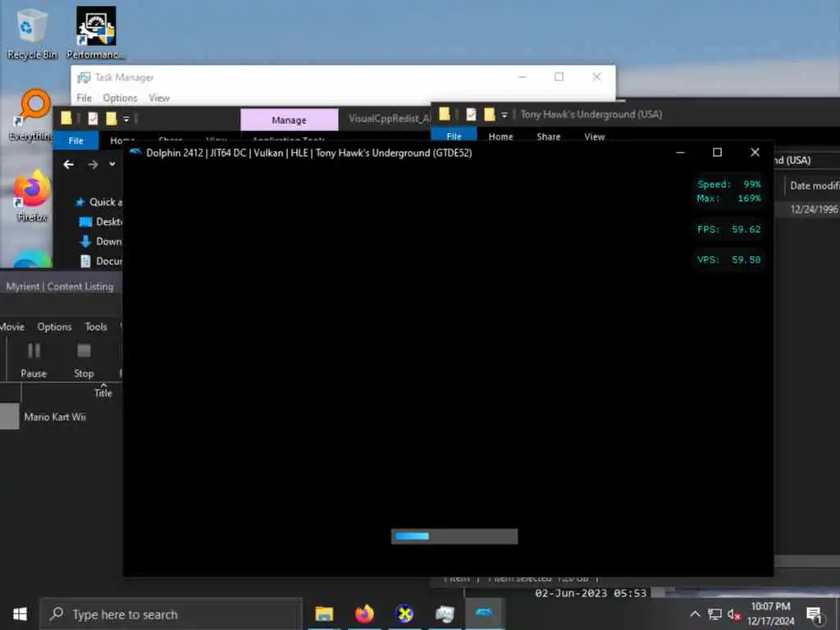This screenshot has width=840, height=630.
Task: Open Task Manager from the taskbar
Action: [x=445, y=614]
